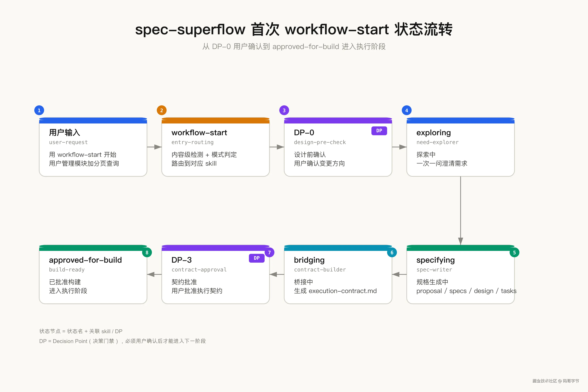Select the 'workflow-start' card heading
This screenshot has height=392, width=588.
tap(199, 132)
